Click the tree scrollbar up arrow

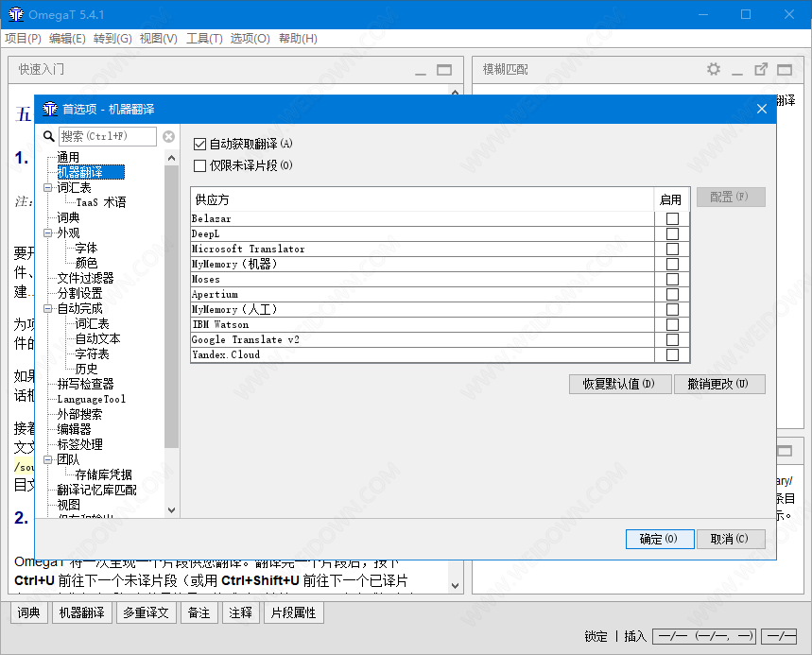171,158
